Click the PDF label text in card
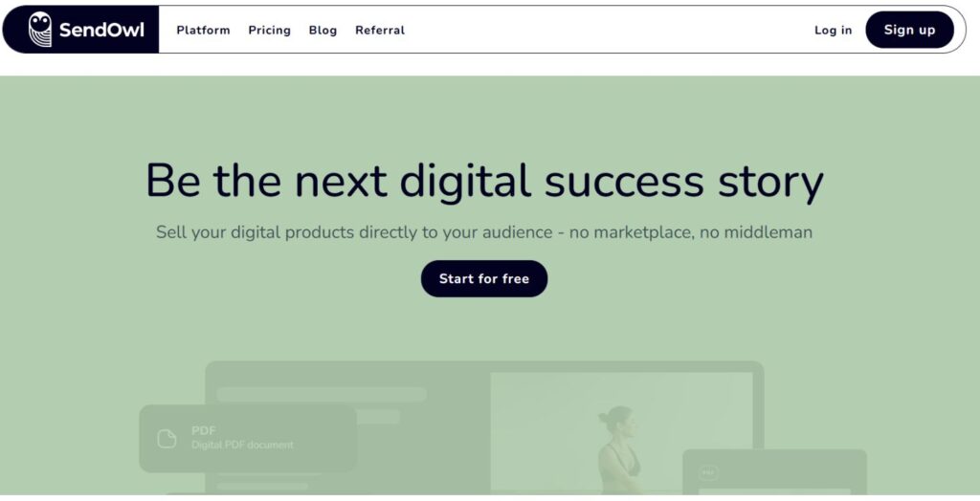Image resolution: width=980 pixels, height=501 pixels. 203,430
